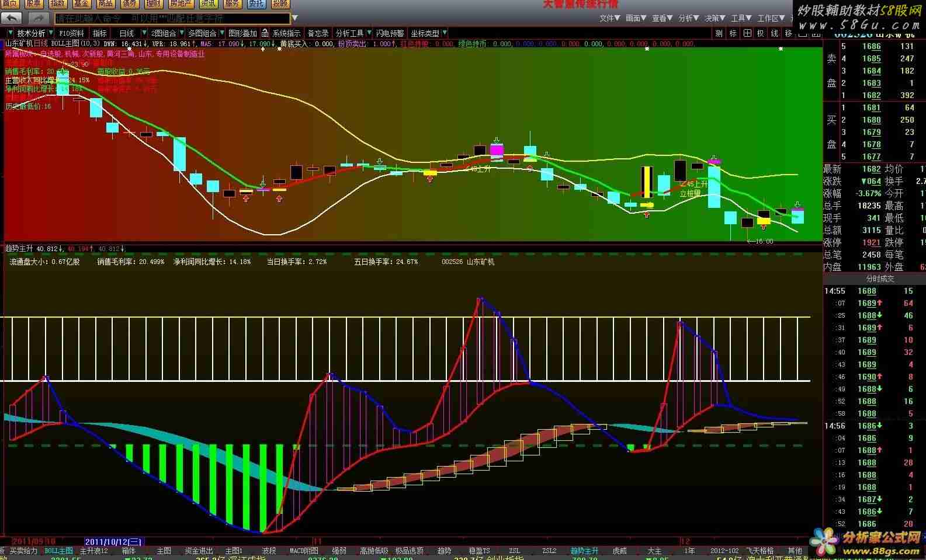Open the 画面 menu

tap(636, 18)
